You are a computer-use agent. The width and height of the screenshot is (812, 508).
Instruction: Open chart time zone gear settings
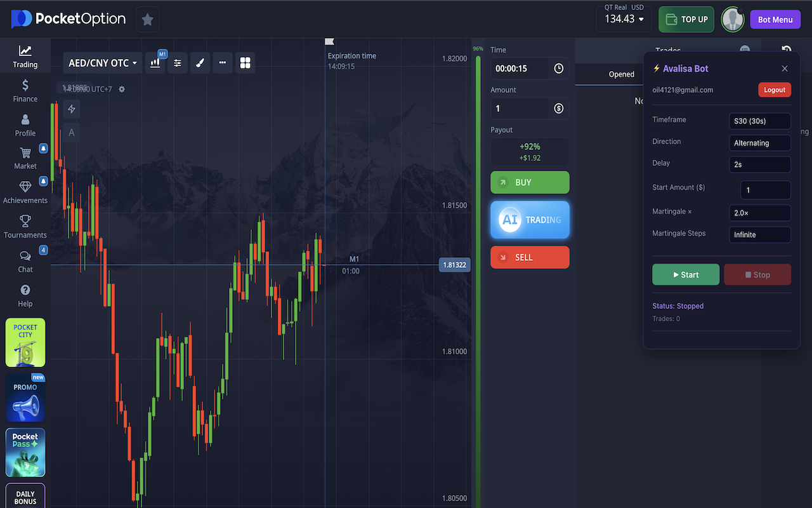(x=122, y=90)
